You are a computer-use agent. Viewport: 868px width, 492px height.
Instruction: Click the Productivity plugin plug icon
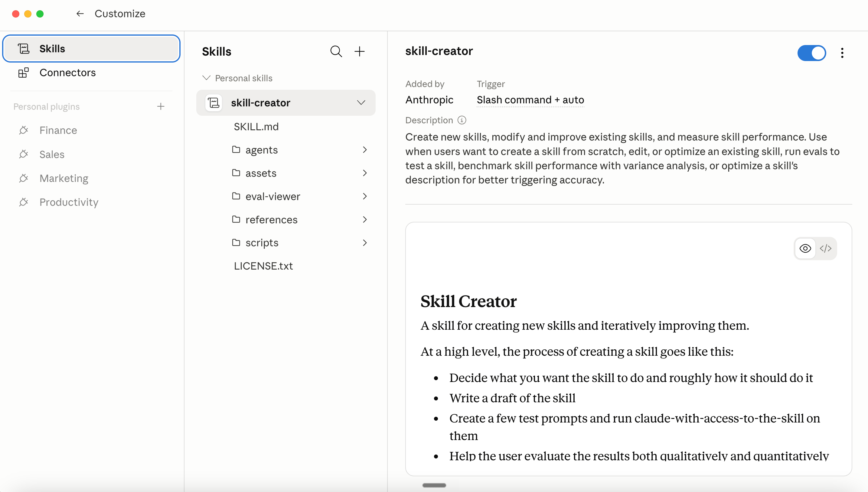tap(23, 202)
